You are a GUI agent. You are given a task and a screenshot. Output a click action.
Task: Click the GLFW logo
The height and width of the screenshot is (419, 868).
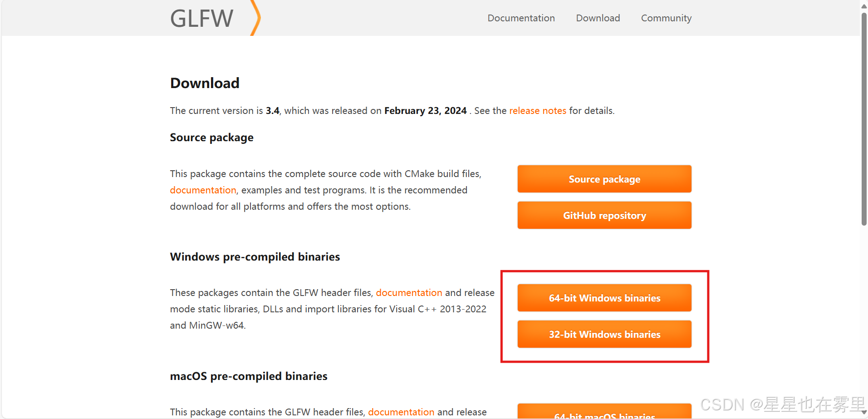[202, 19]
